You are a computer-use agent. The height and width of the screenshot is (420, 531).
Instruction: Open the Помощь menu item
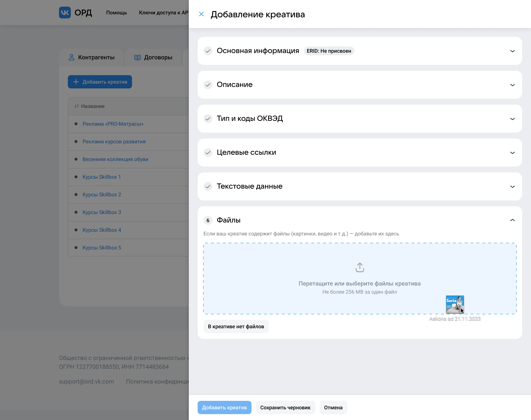(116, 13)
